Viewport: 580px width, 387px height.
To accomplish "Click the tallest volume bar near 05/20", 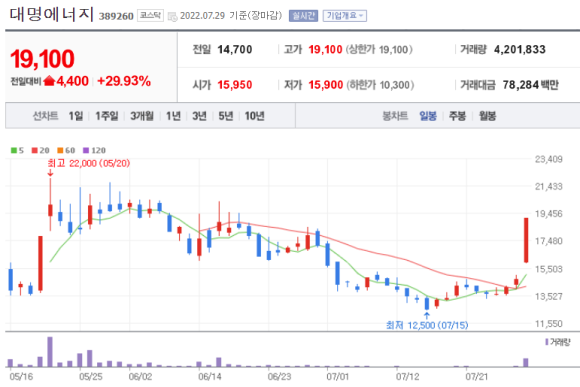I will tap(50, 351).
